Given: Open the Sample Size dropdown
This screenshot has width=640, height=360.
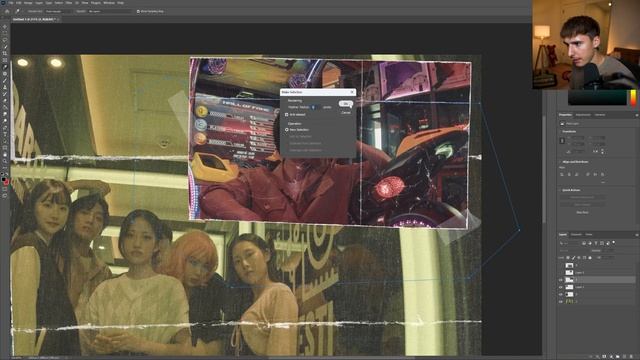Looking at the screenshot, I should [x=58, y=11].
